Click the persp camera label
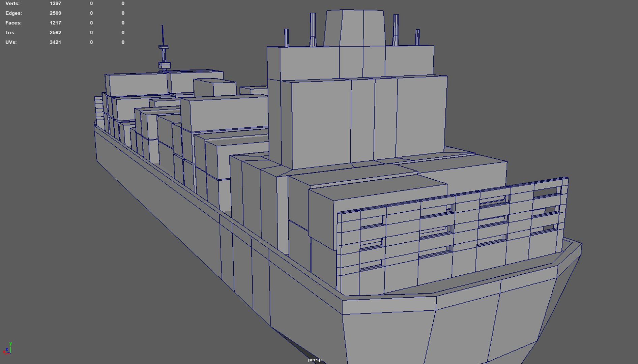 click(x=315, y=360)
